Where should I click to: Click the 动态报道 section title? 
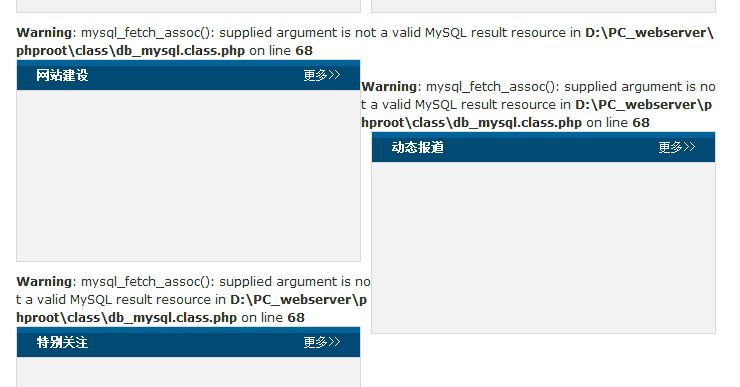coord(418,147)
